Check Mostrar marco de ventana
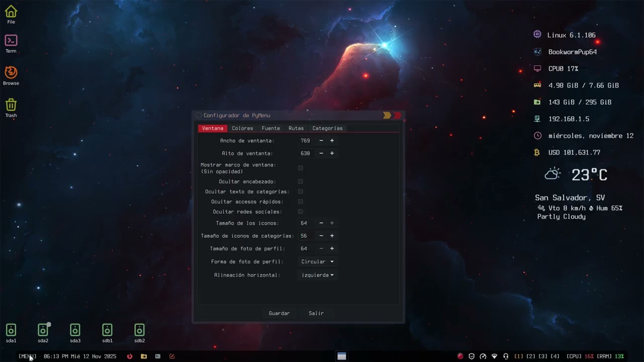 [x=300, y=168]
